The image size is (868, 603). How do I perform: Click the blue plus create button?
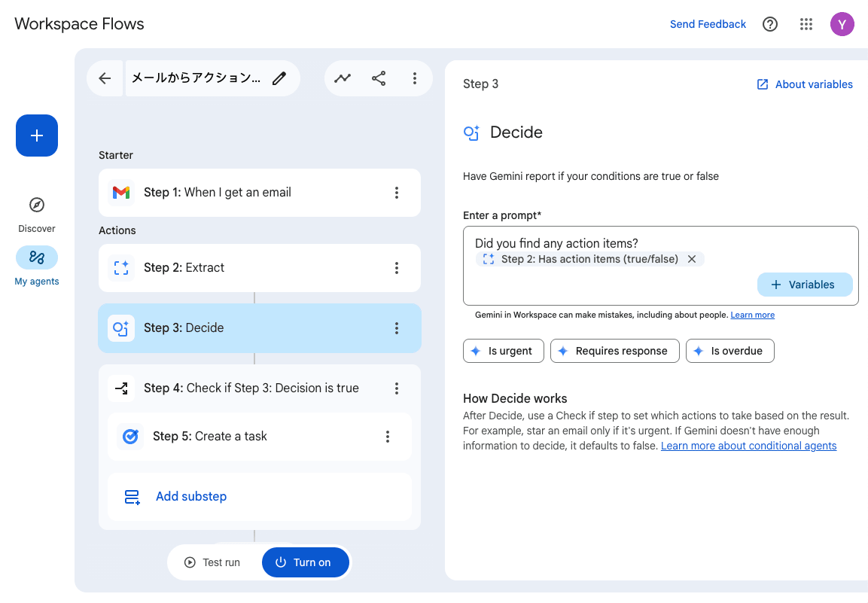pyautogui.click(x=37, y=136)
